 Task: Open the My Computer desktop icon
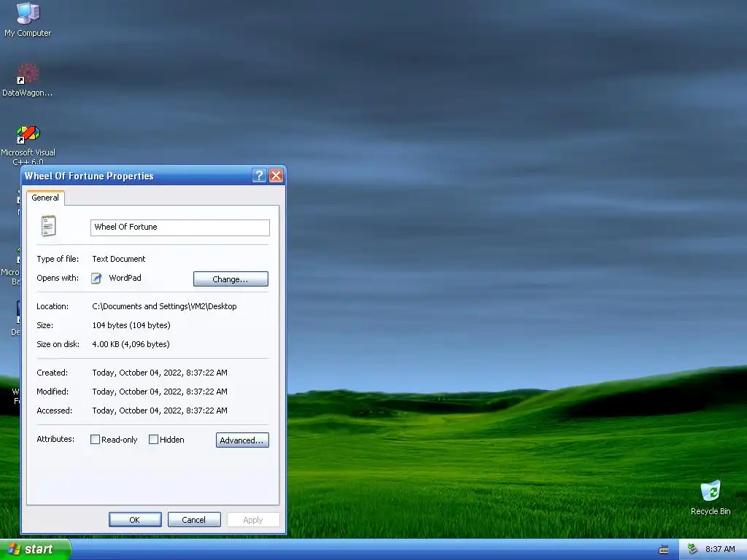click(28, 19)
